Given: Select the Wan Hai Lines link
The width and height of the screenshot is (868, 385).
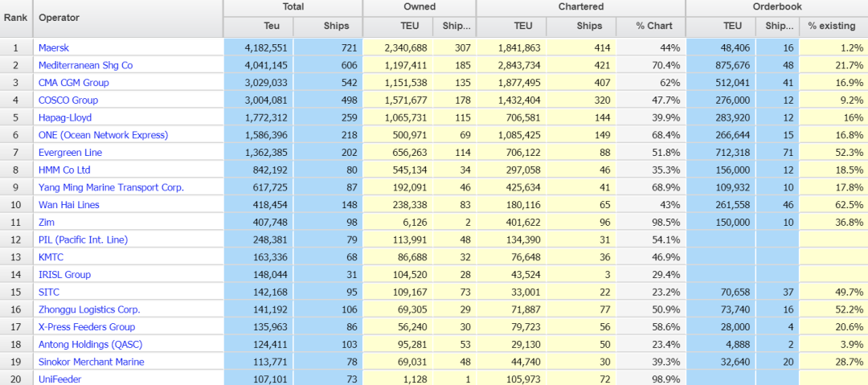Looking at the screenshot, I should pos(68,205).
